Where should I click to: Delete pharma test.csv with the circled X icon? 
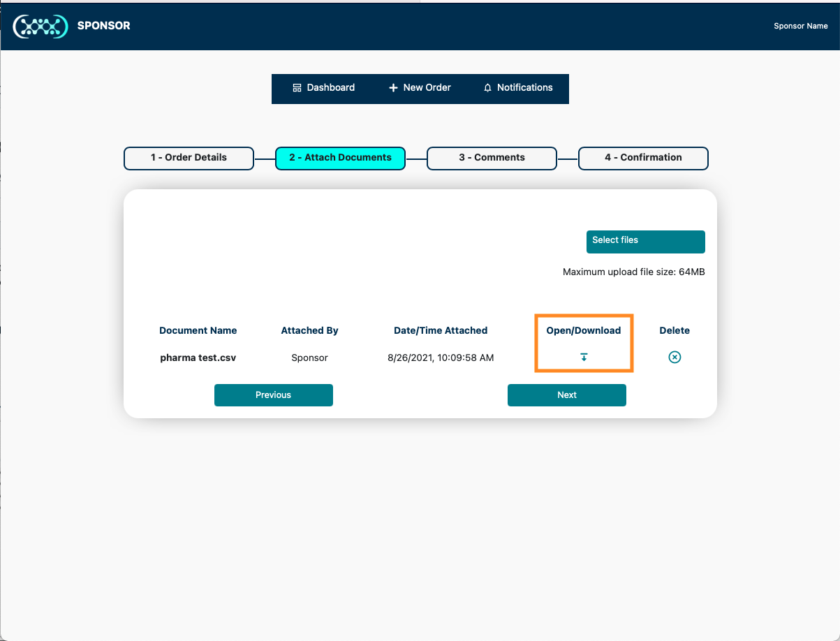point(675,358)
